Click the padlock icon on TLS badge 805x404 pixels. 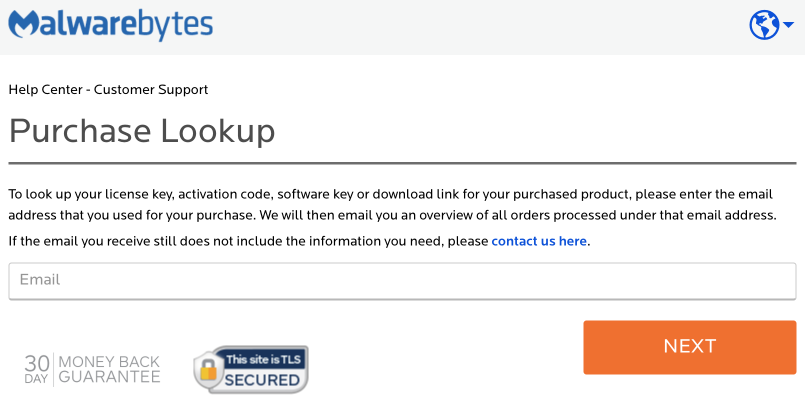coord(208,369)
